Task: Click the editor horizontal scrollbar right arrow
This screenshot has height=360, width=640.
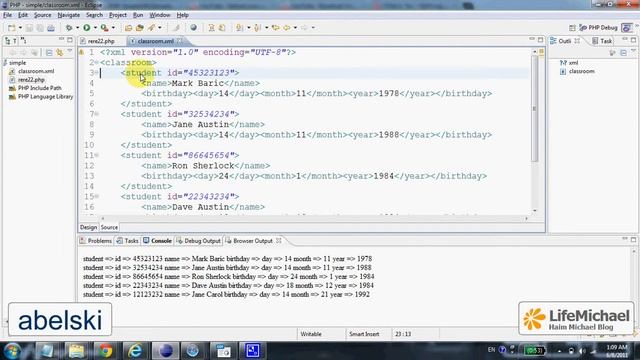Action: pos(527,219)
